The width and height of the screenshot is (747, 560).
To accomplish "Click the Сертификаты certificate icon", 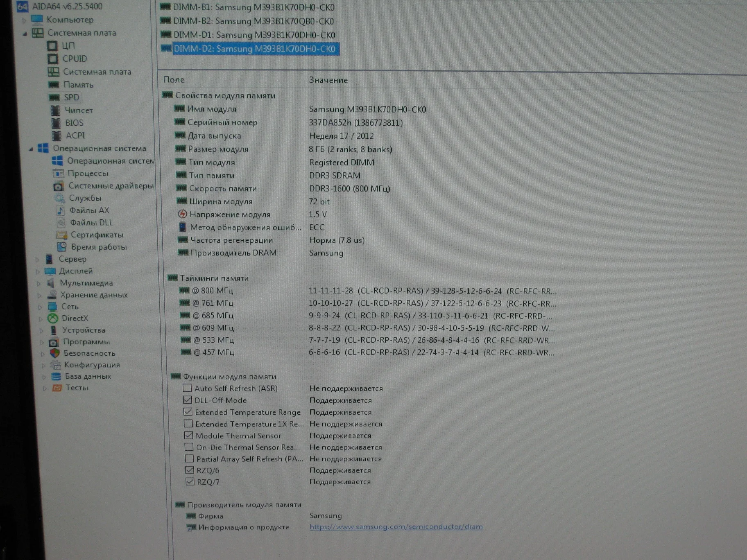I will click(61, 235).
